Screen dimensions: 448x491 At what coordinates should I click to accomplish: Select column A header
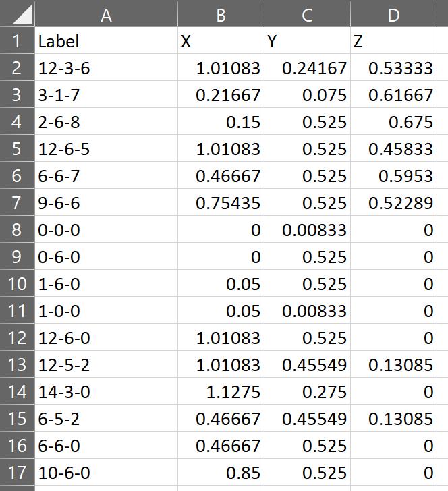[x=106, y=13]
